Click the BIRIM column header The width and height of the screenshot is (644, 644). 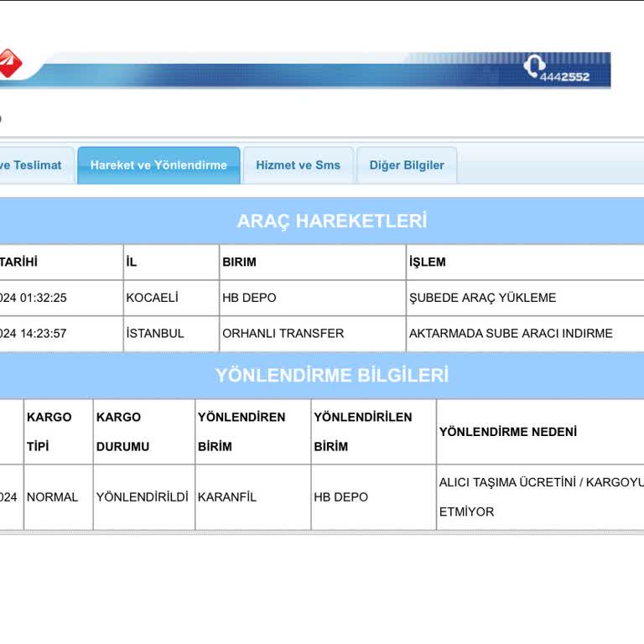[x=313, y=262]
